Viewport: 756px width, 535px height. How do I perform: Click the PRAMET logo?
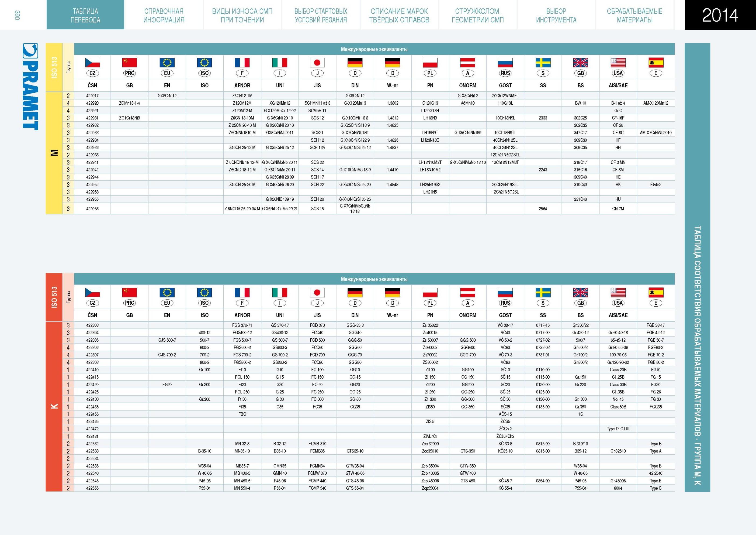[x=30, y=86]
